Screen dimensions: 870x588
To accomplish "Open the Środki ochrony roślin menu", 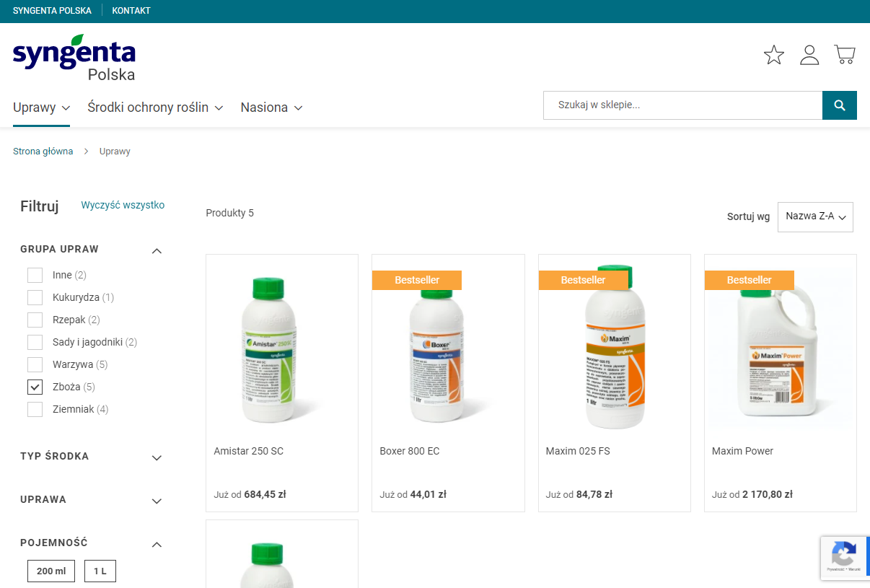I will [155, 107].
